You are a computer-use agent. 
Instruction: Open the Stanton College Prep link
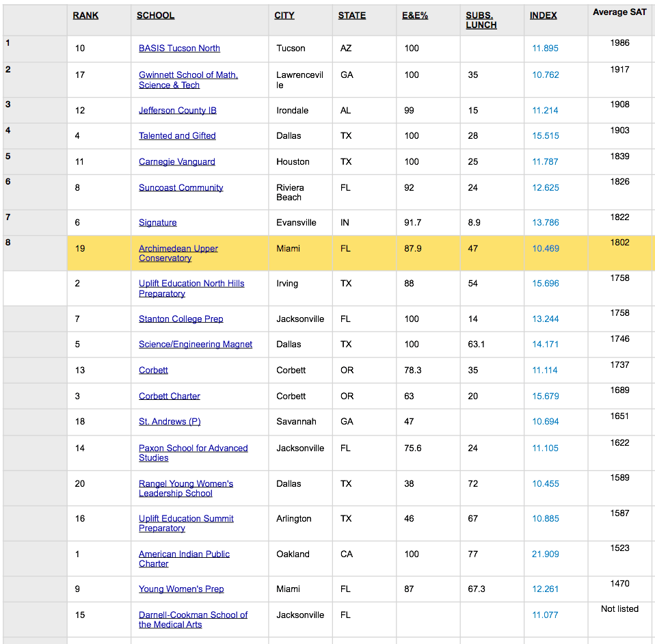pyautogui.click(x=181, y=319)
